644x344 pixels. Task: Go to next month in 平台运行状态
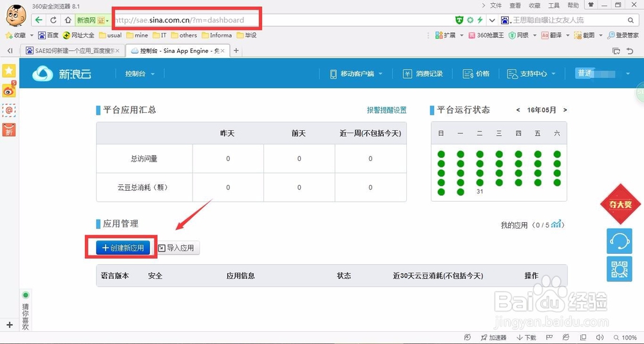point(565,110)
